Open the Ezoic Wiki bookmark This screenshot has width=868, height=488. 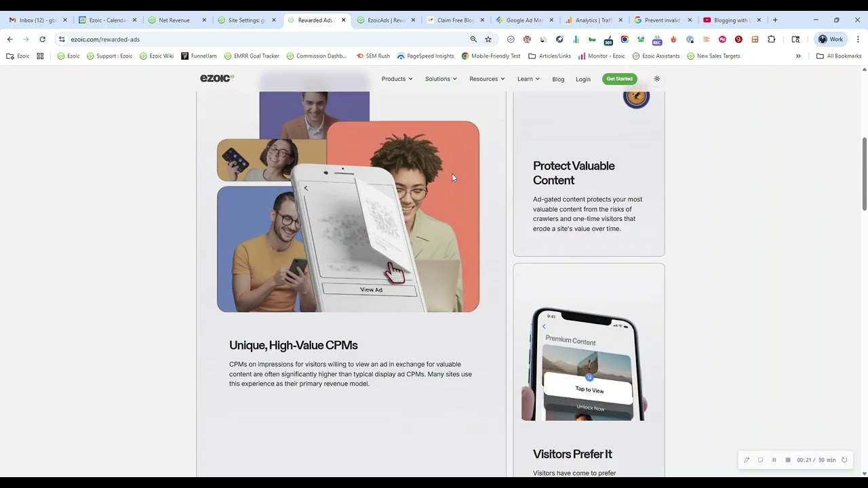click(157, 56)
